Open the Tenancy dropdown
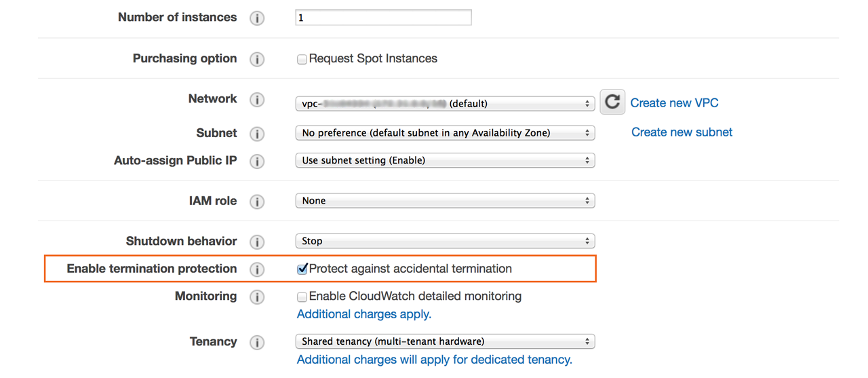The height and width of the screenshot is (378, 868). 445,341
